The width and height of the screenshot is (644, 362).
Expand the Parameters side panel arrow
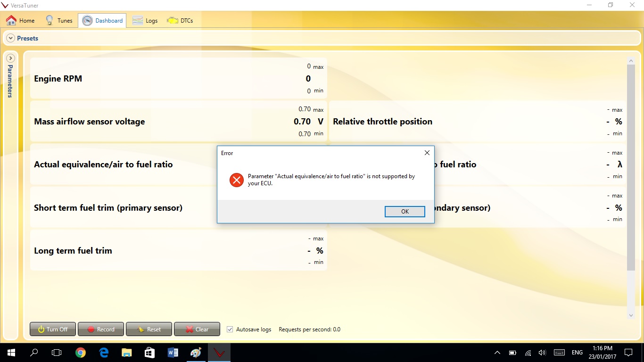[11, 58]
